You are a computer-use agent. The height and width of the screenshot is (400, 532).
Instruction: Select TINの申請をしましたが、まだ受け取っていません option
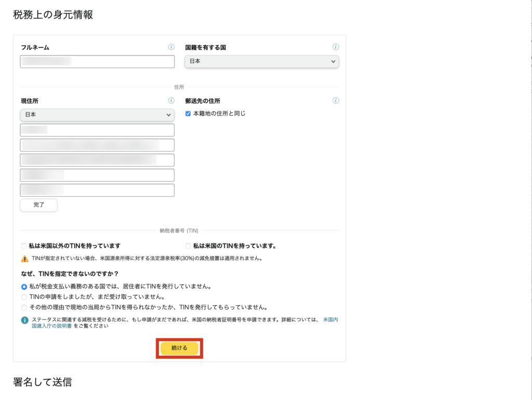[x=24, y=297]
